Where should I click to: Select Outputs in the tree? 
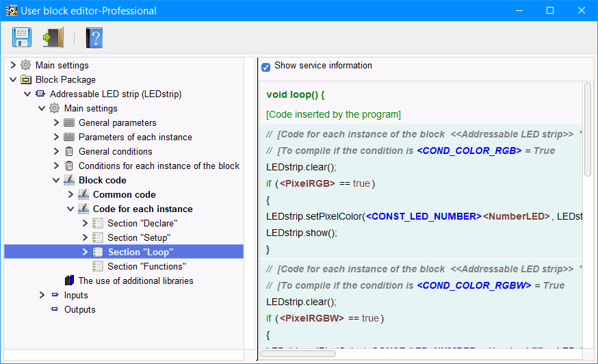point(79,310)
